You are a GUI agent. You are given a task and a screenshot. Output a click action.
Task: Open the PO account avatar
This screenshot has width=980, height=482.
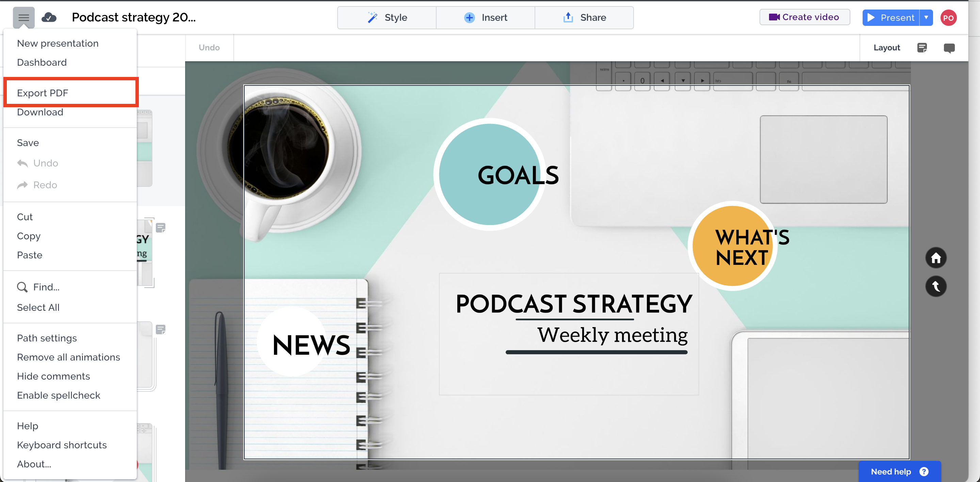point(948,17)
